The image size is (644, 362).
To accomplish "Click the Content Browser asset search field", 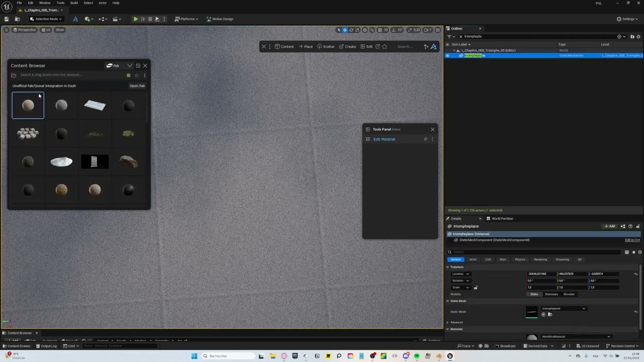I will click(70, 75).
